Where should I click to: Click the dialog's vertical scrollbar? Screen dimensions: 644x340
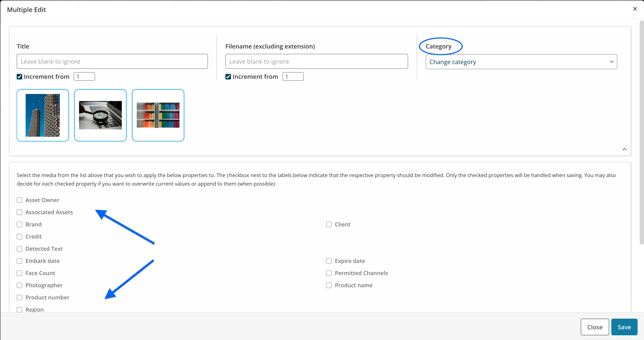pyautogui.click(x=641, y=132)
